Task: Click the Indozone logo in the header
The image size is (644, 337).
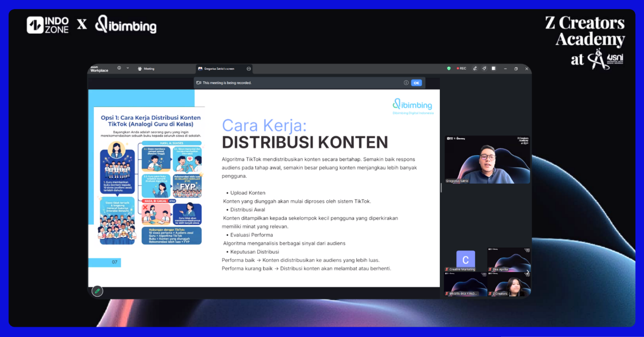Action: (x=48, y=25)
